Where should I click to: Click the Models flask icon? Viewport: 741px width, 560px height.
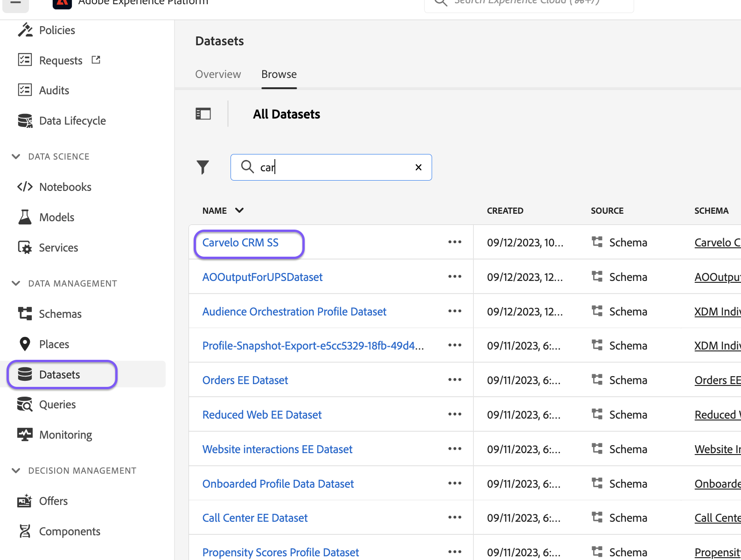[25, 217]
